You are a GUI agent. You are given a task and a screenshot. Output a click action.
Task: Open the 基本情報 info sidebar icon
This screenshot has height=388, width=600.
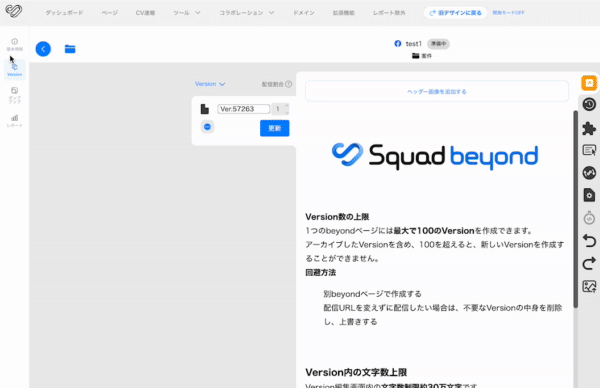click(15, 44)
